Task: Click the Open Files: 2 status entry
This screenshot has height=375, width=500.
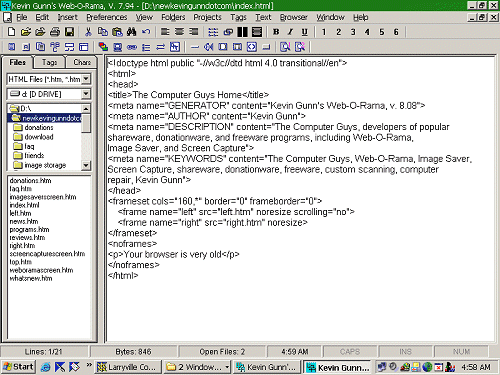Action: click(x=222, y=352)
